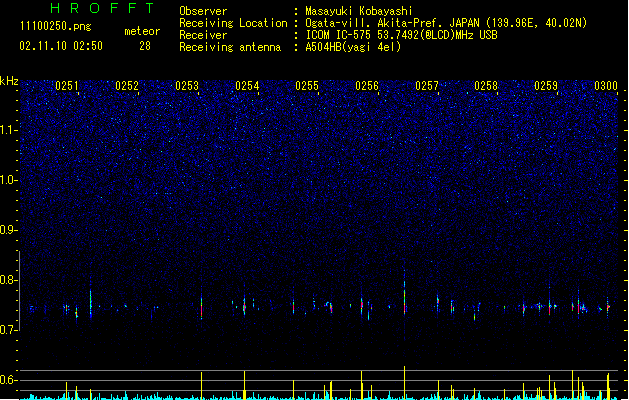Click the 0258 time marker

tap(486, 86)
